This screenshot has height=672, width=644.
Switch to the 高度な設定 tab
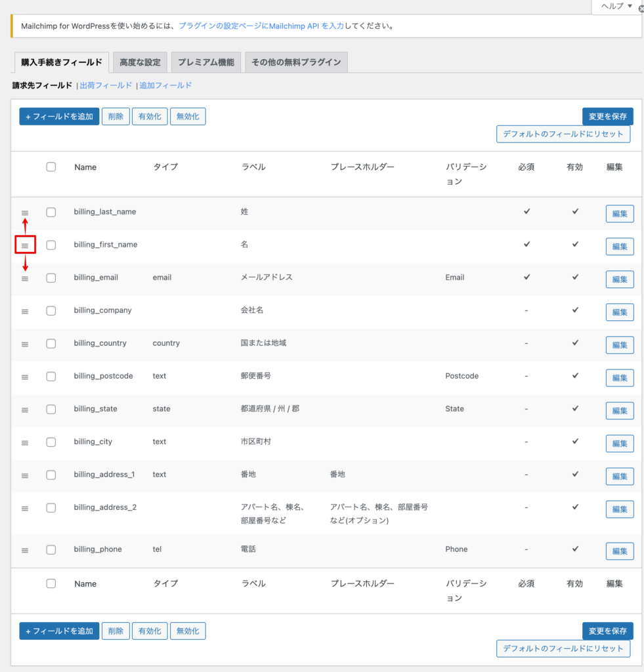coord(140,62)
